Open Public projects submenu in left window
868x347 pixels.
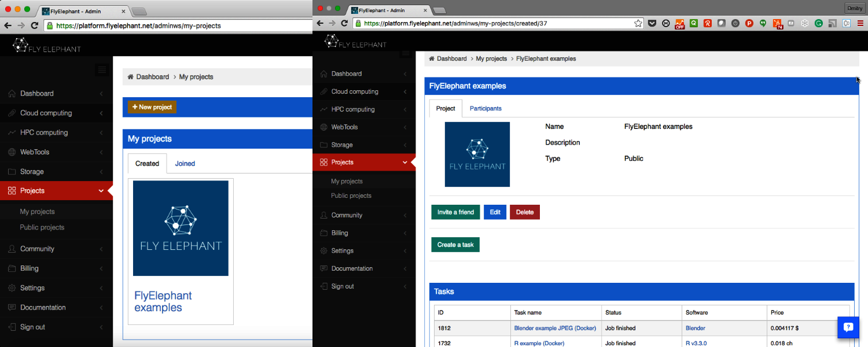[42, 227]
